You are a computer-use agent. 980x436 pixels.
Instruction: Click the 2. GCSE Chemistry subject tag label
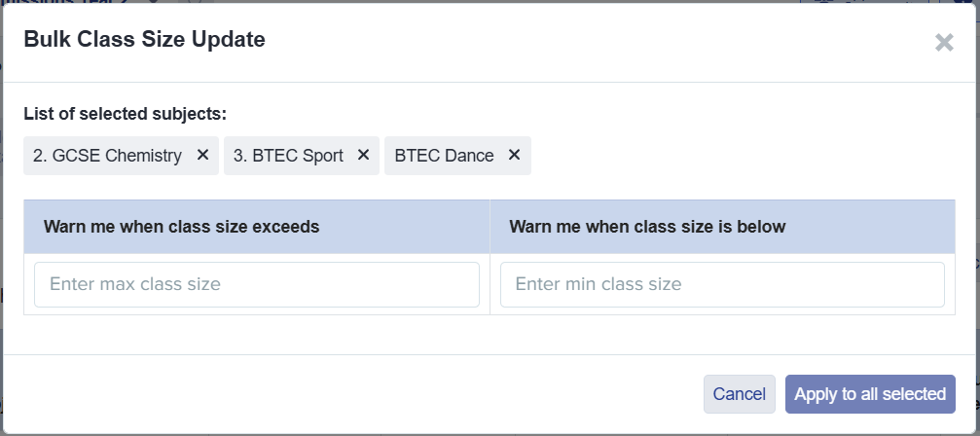point(108,156)
